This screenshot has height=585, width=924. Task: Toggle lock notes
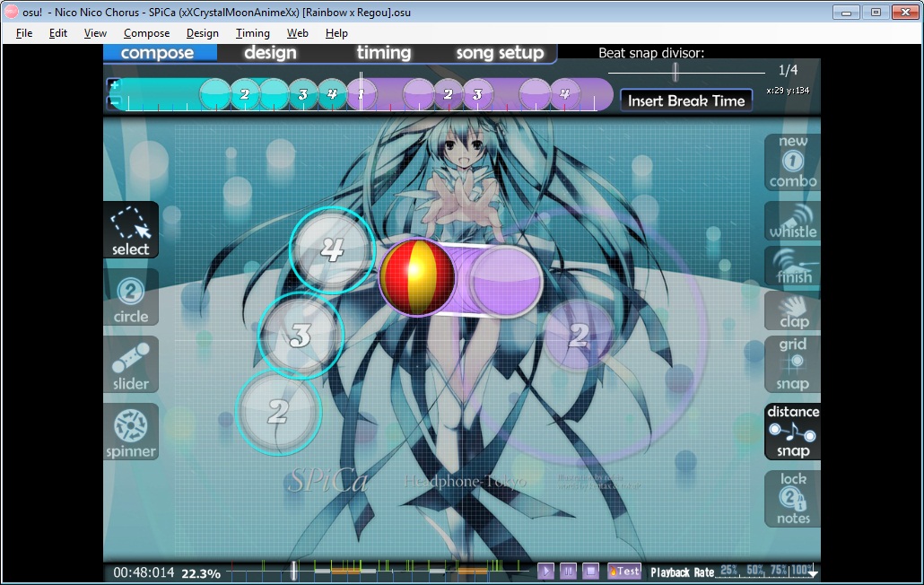click(793, 499)
